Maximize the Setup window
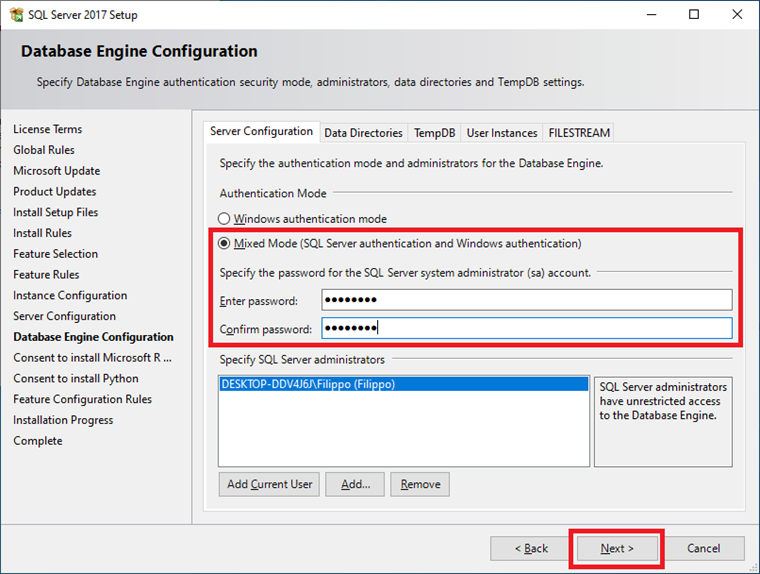This screenshot has width=760, height=574. [x=694, y=15]
